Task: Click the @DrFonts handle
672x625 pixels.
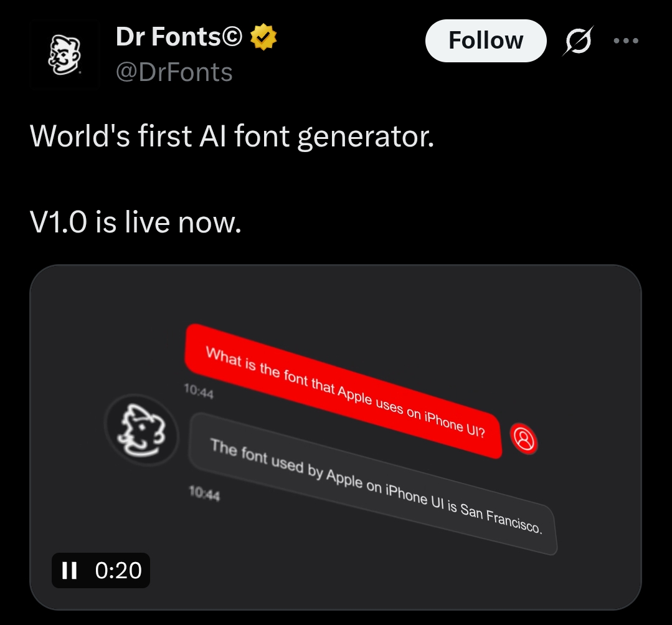Action: click(x=174, y=72)
